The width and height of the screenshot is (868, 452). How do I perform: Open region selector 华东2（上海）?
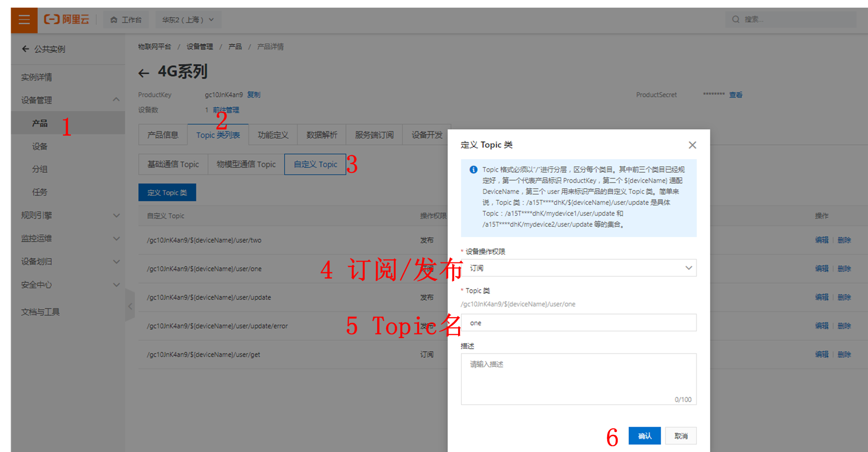pyautogui.click(x=188, y=20)
